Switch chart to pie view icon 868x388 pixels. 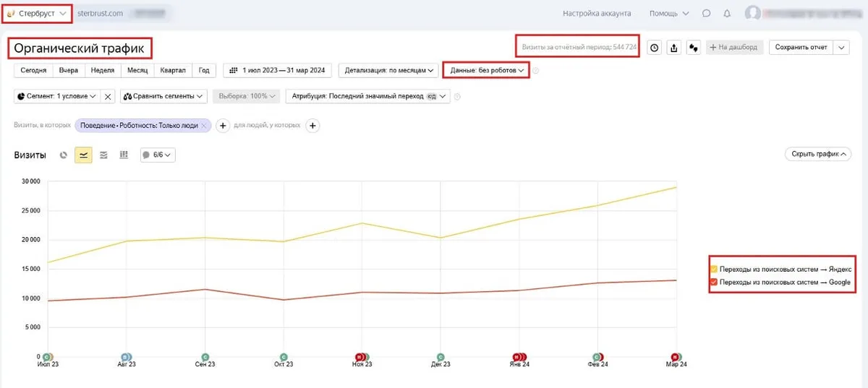64,155
